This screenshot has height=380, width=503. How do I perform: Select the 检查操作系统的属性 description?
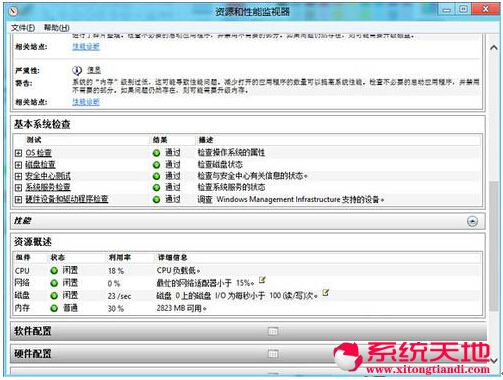pyautogui.click(x=231, y=153)
